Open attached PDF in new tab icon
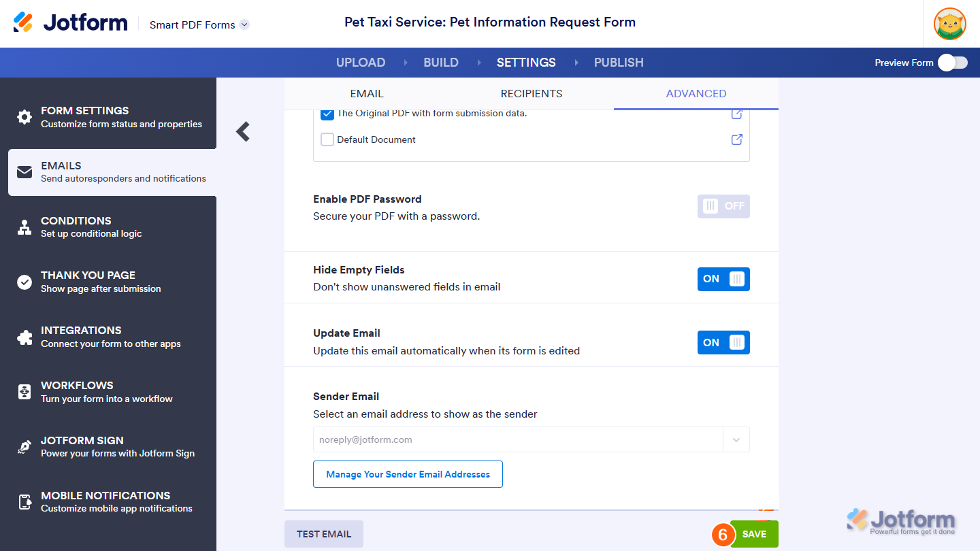Viewport: 980px width, 551px height. 736,114
